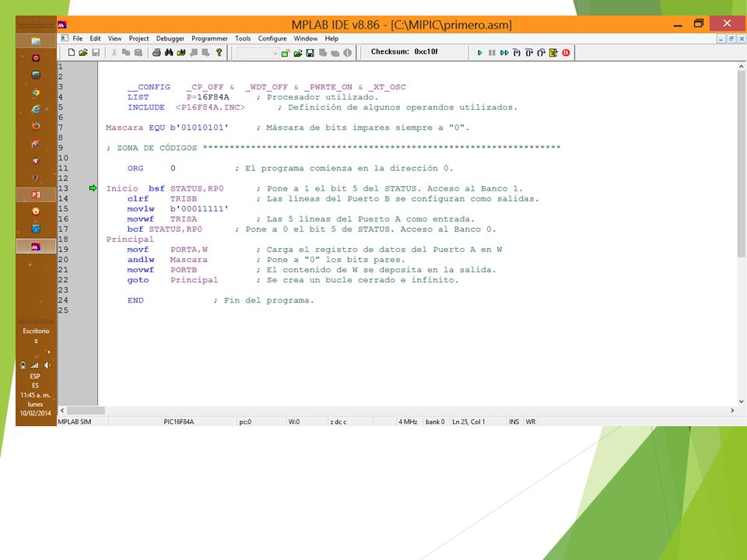Screen dimensions: 747x560
Task: Click the Cut scissors toolbar icon
Action: pyautogui.click(x=114, y=52)
